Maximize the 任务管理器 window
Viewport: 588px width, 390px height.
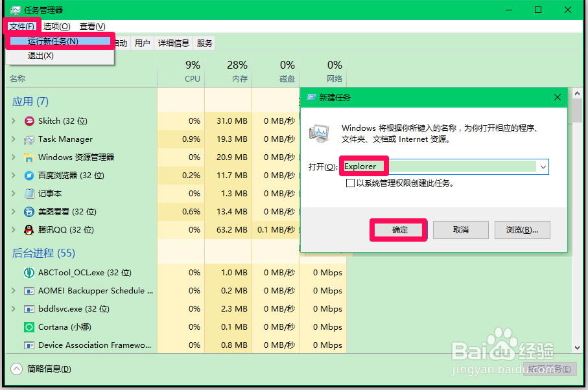538,10
